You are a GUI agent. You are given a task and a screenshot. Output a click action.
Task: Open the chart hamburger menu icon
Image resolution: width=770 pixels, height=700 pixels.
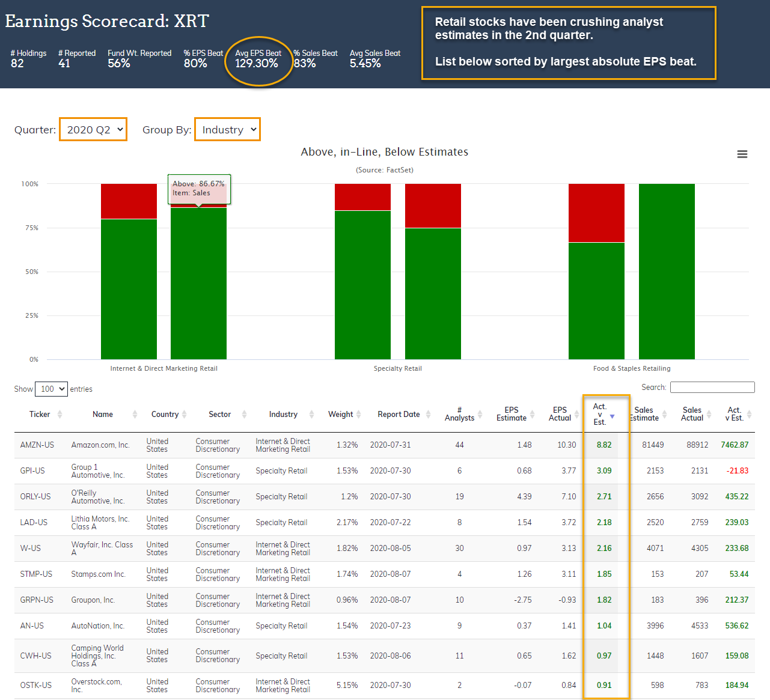pyautogui.click(x=742, y=154)
